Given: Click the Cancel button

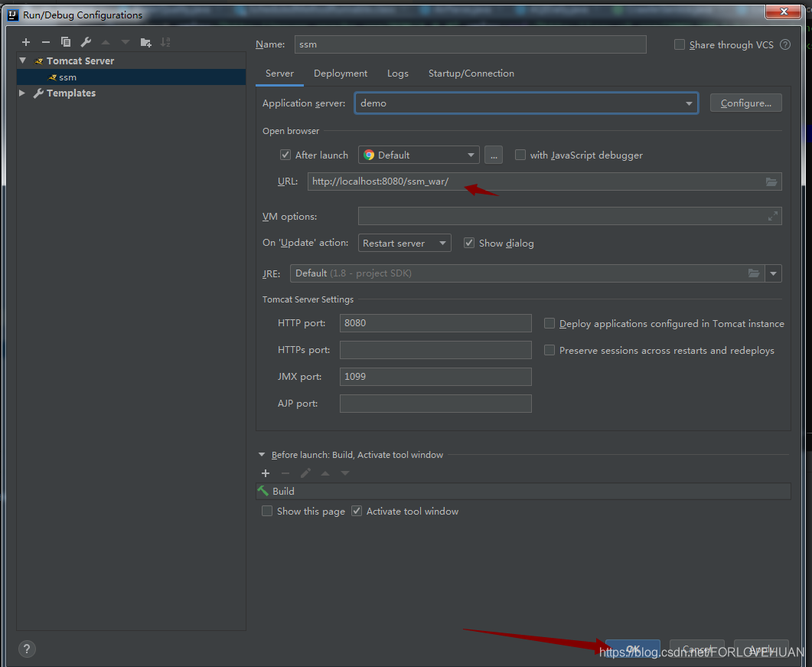Looking at the screenshot, I should coord(697,649).
